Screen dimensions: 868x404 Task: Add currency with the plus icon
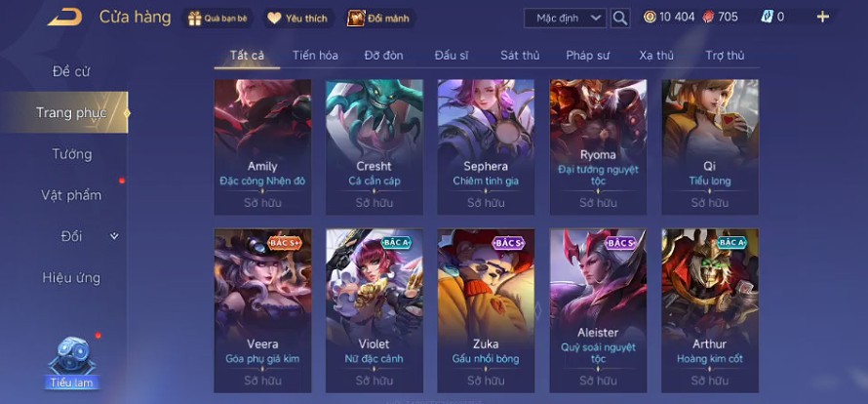[x=823, y=18]
